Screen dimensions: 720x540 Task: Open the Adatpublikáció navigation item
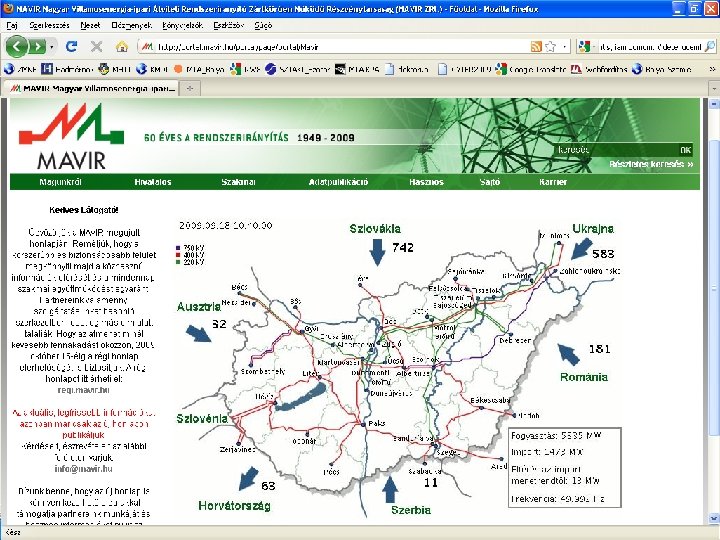(338, 182)
